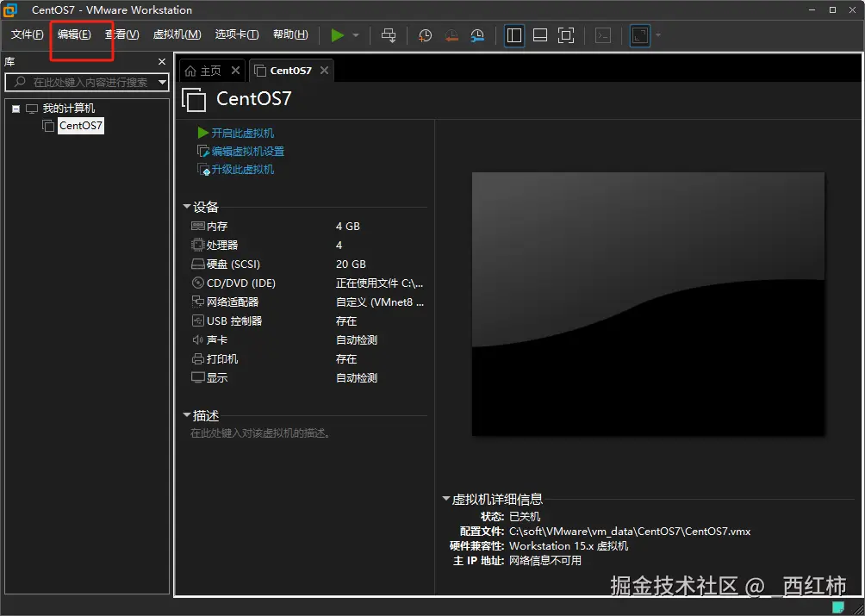Click 开启此虚拟机 link
The height and width of the screenshot is (616, 865).
coord(243,133)
